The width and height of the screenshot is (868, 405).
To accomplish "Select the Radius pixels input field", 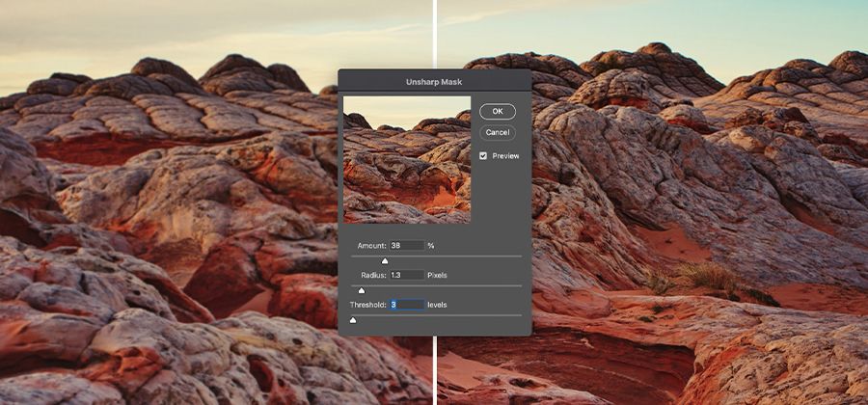I will coord(407,275).
